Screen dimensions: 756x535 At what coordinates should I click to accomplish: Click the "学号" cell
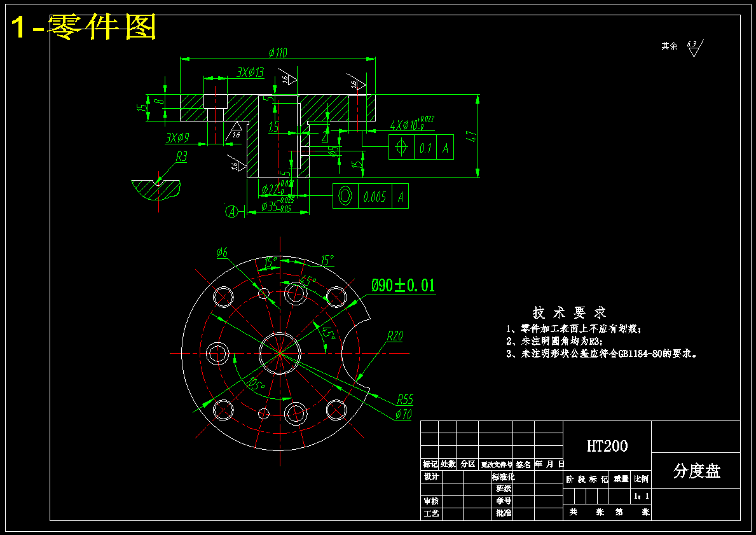point(503,501)
